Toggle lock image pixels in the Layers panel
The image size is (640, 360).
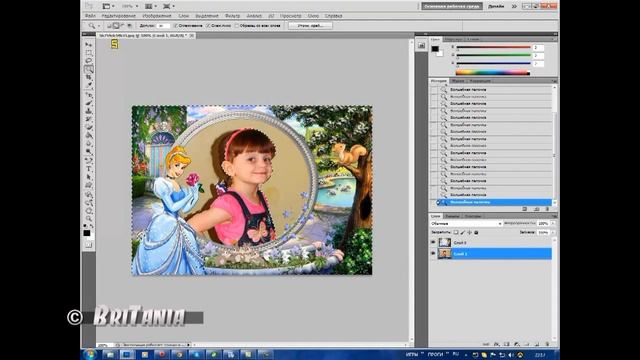point(462,232)
